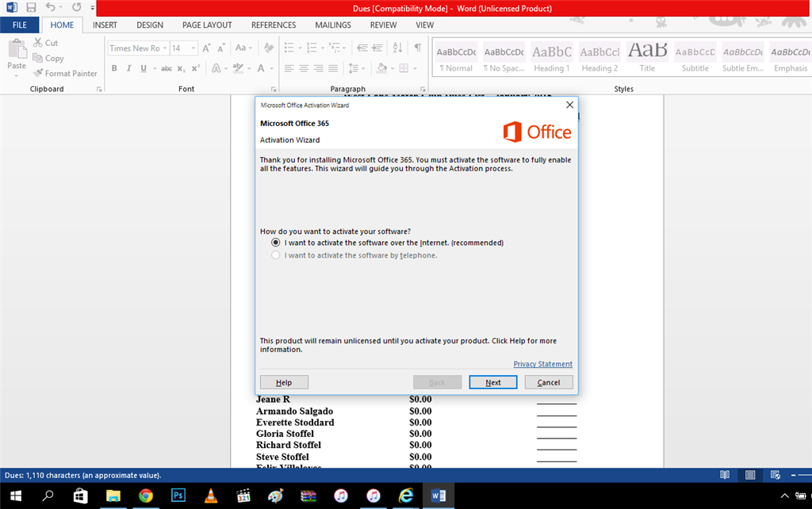Toggle Underline formatting

(144, 68)
